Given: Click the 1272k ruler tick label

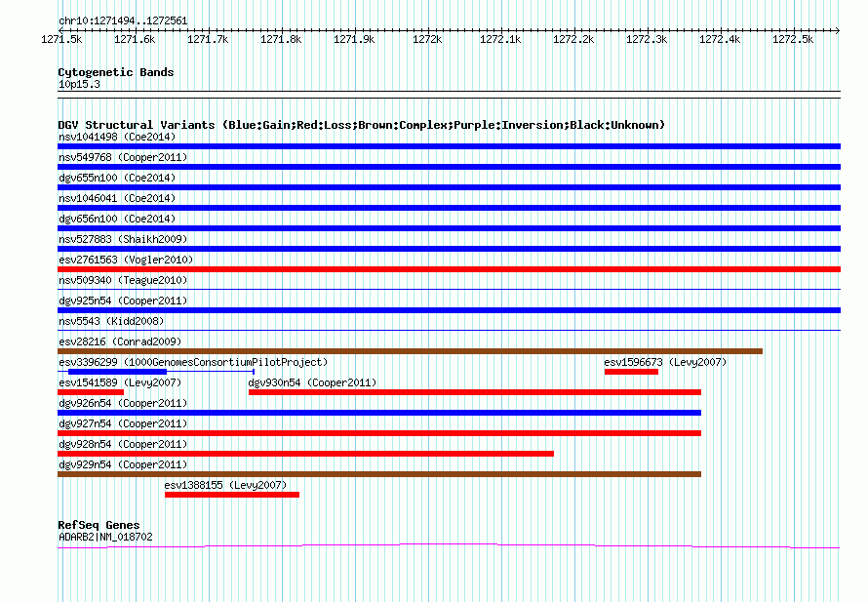Looking at the screenshot, I should click(427, 39).
